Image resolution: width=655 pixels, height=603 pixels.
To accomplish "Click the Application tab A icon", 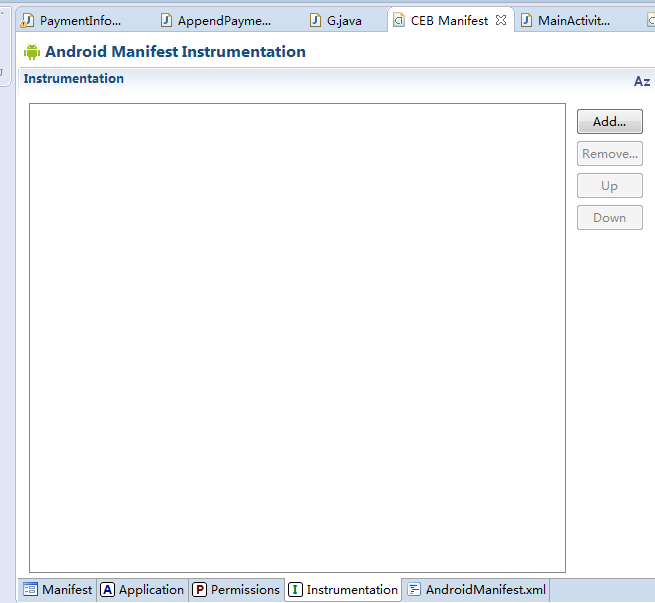I will coord(107,590).
